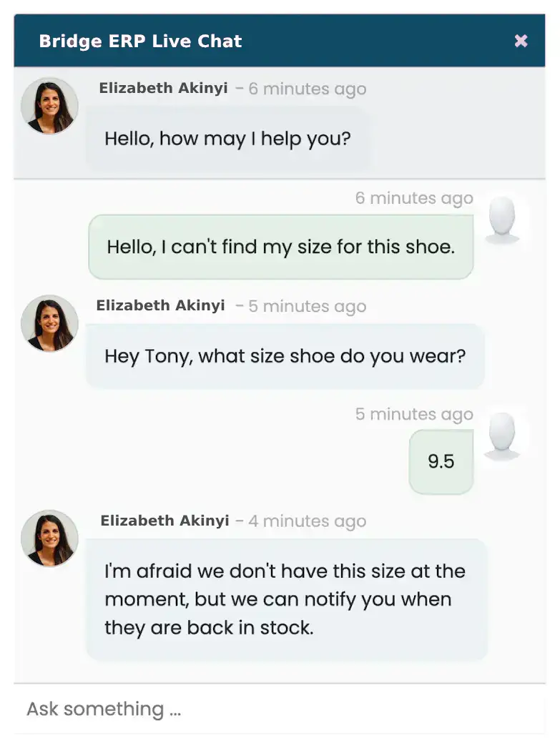Click Elizabeth's avatar beside the out-of-stock reply
560x748 pixels.
49,538
